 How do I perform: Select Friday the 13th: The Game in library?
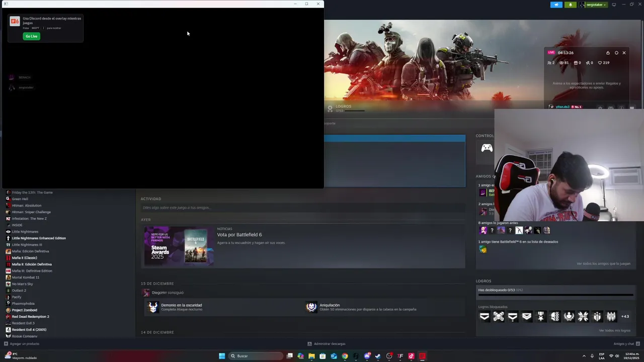point(32,193)
